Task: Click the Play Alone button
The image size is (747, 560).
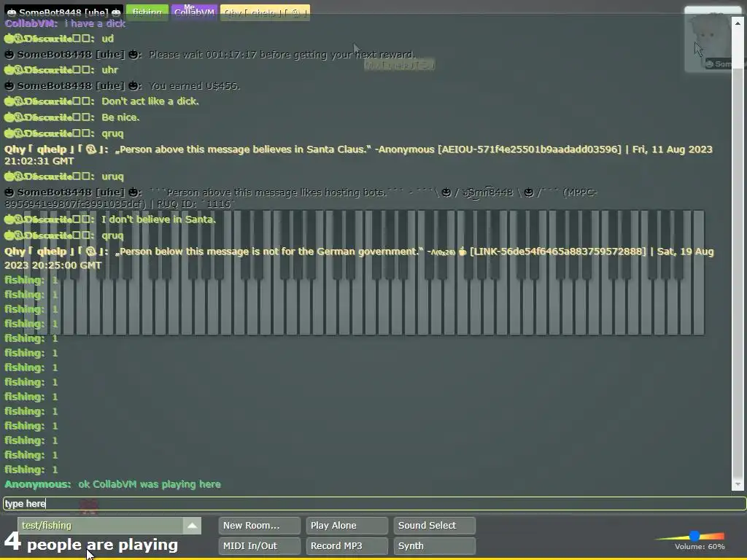Action: tap(347, 525)
